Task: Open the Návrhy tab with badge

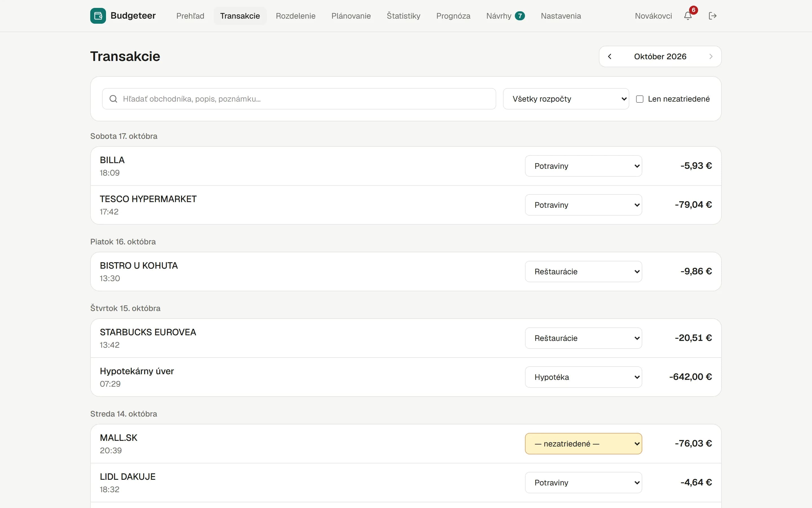Action: (x=505, y=16)
